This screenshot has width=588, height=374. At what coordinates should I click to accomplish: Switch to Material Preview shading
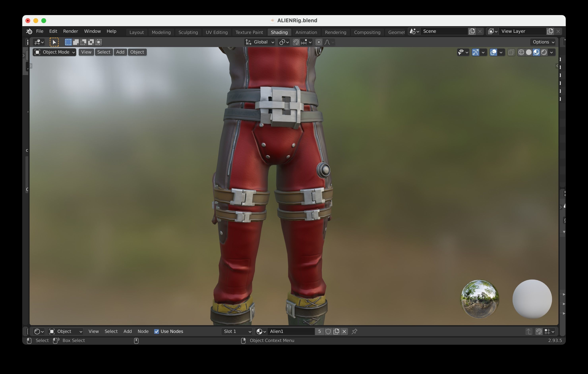(x=536, y=52)
